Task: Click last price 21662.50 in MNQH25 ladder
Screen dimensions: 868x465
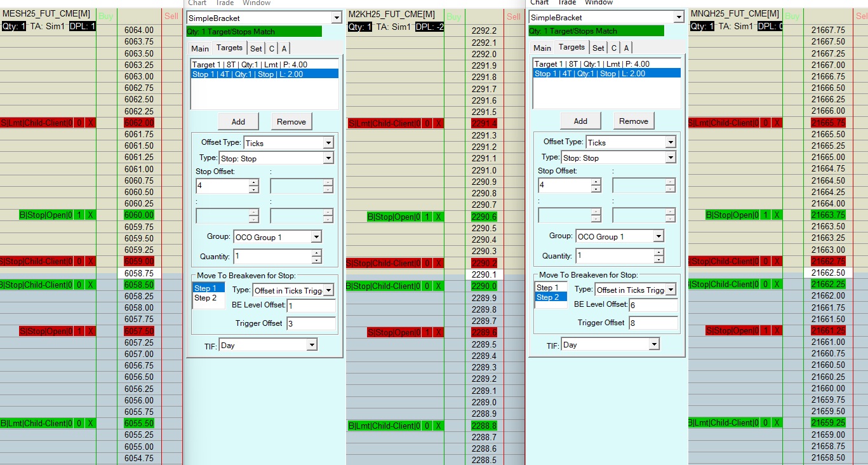Action: pos(828,273)
